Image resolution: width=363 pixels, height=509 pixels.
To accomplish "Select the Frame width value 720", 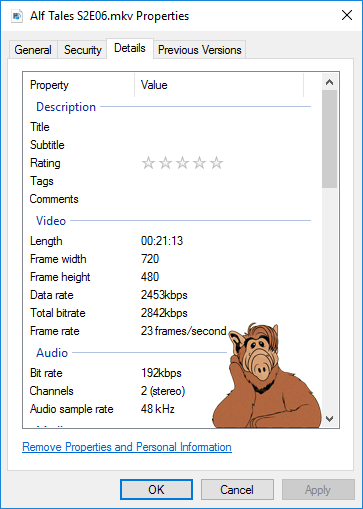I will tap(150, 259).
